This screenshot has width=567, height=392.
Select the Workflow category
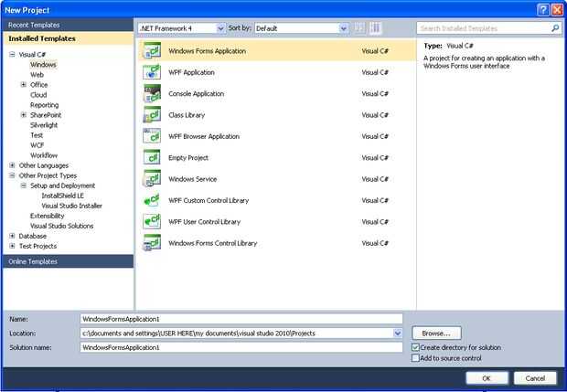[44, 155]
